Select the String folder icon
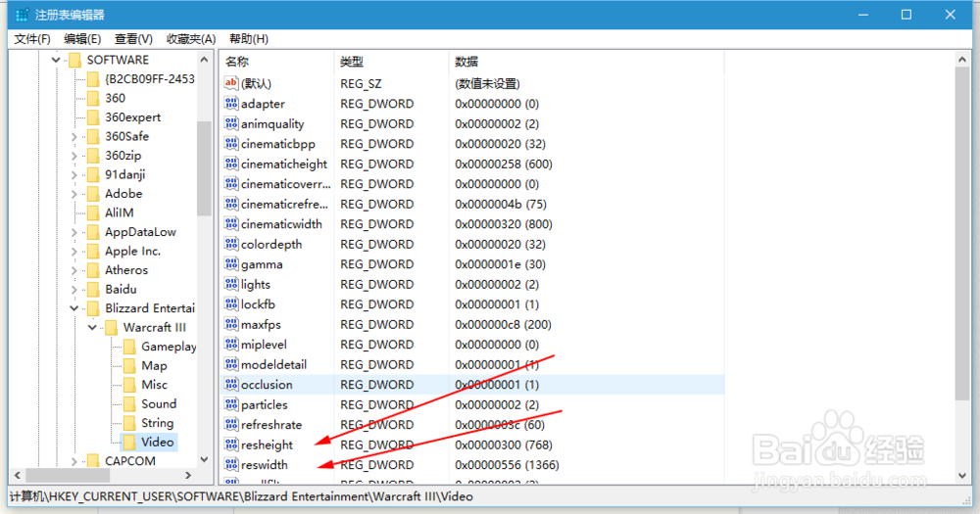The image size is (980, 514). click(x=129, y=424)
